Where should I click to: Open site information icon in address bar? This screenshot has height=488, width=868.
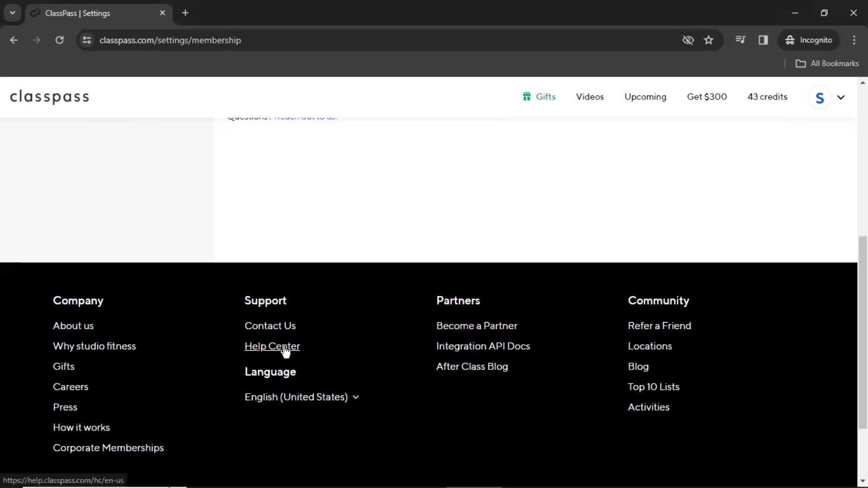click(x=87, y=40)
